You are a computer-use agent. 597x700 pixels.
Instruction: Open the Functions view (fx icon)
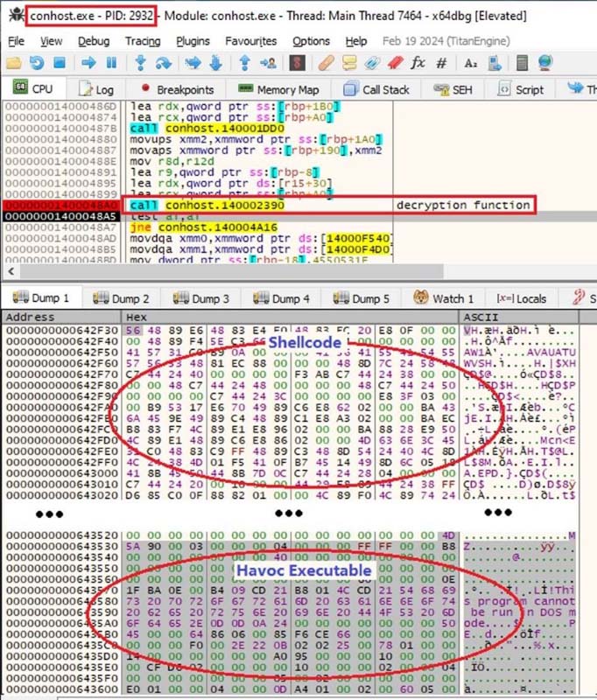(x=418, y=63)
